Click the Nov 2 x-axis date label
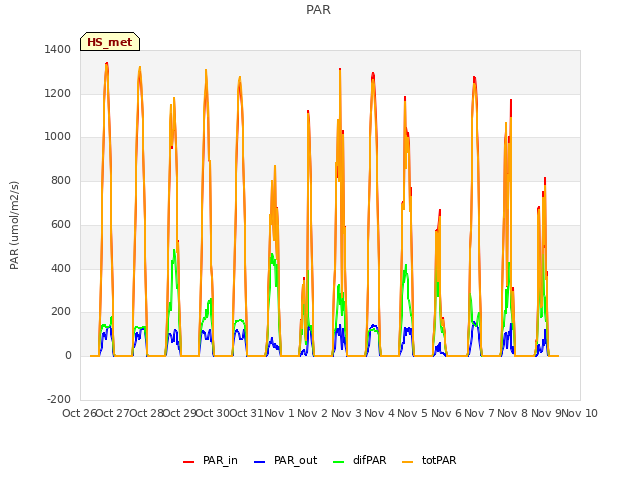The width and height of the screenshot is (640, 480). coord(313,413)
